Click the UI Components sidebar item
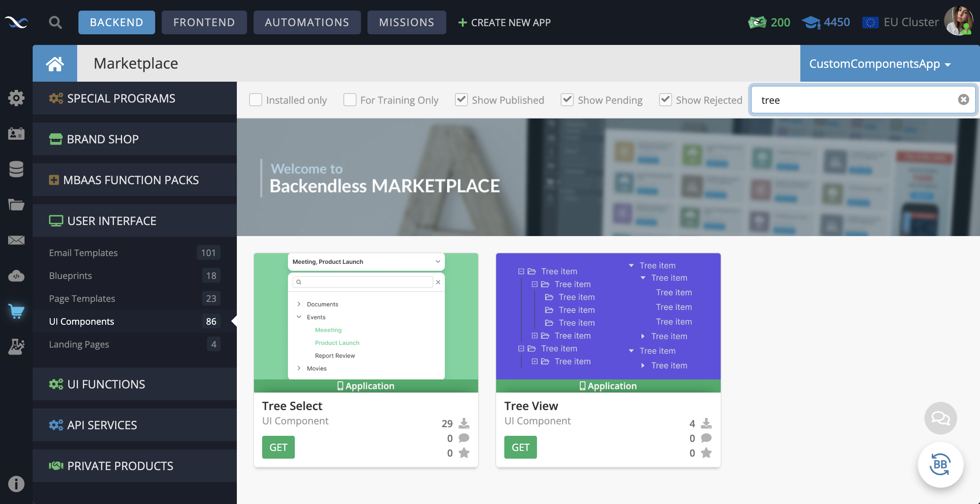This screenshot has width=980, height=504. click(x=81, y=320)
